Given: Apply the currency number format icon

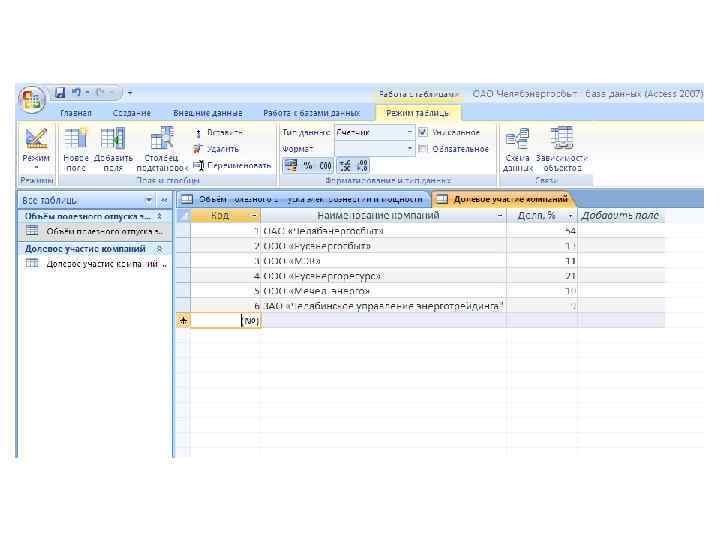Looking at the screenshot, I should [x=291, y=165].
